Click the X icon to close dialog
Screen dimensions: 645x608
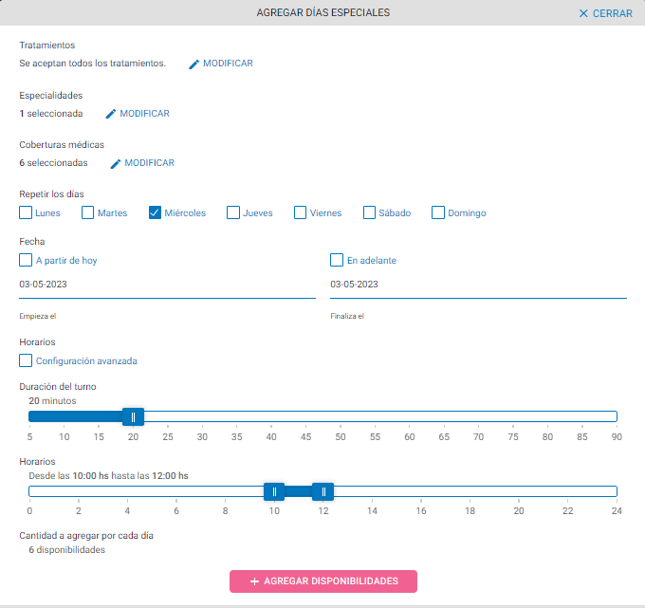click(584, 14)
